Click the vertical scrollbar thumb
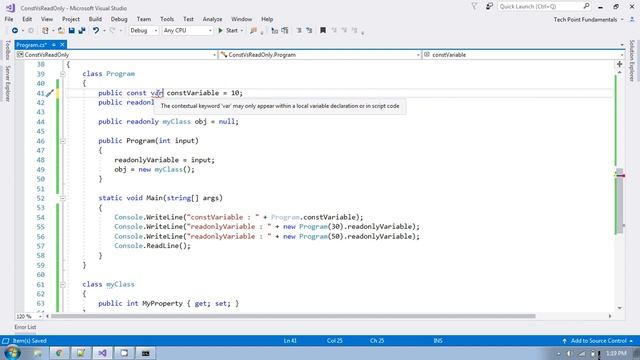The image size is (640, 360). click(620, 200)
